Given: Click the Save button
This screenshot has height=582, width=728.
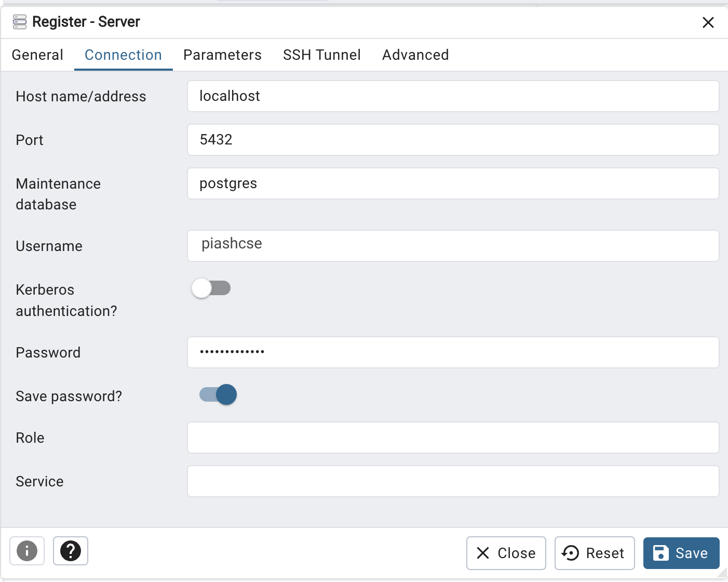Looking at the screenshot, I should tap(681, 553).
